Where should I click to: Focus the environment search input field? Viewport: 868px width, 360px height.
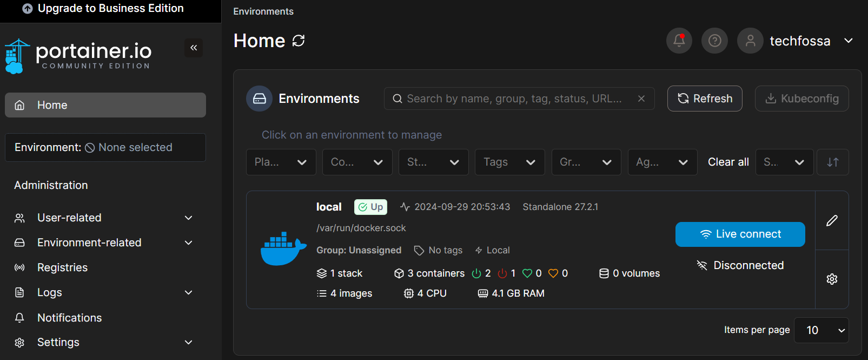(514, 99)
